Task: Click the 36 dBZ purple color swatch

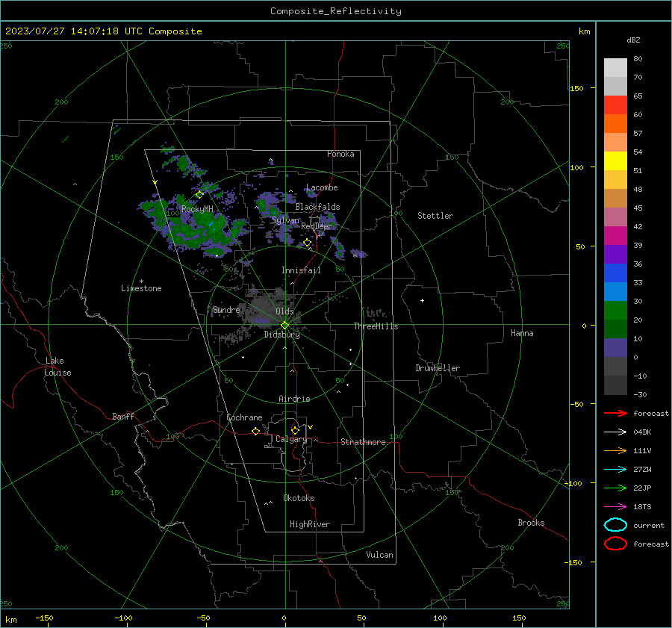Action: point(615,254)
